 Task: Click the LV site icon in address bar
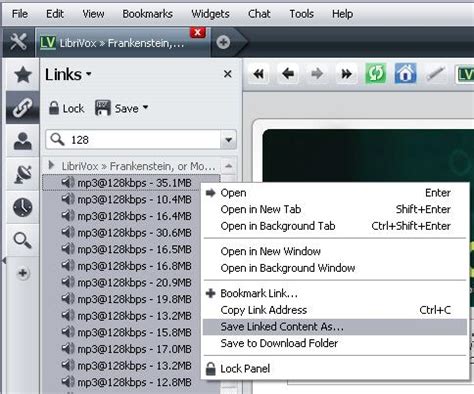point(465,74)
